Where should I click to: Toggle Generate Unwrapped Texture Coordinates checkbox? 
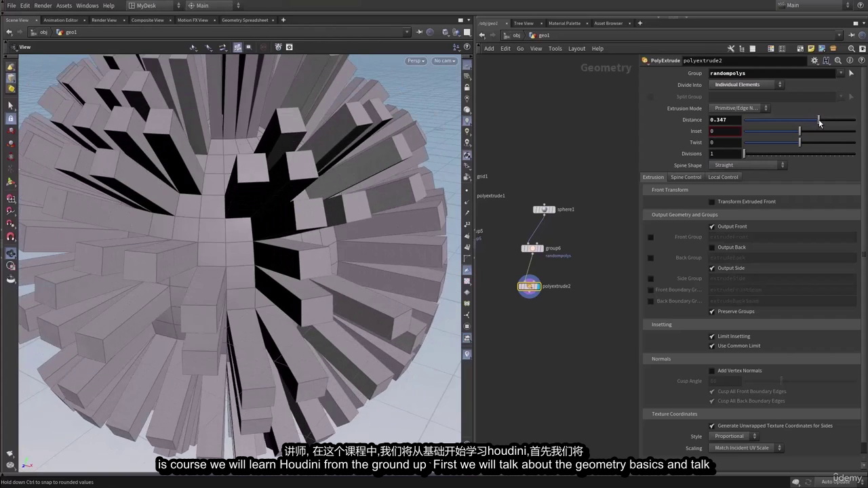[x=711, y=426]
